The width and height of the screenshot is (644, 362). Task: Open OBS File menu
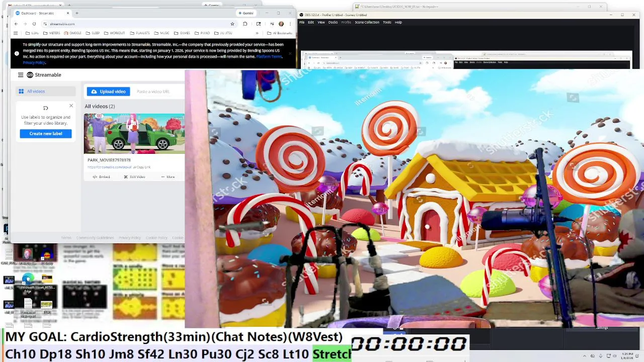(x=302, y=22)
